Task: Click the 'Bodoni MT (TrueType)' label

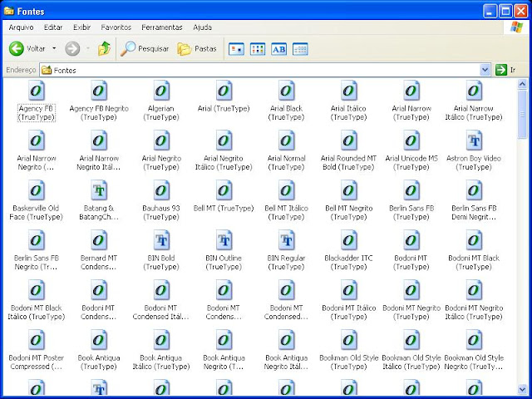Action: 411,263
